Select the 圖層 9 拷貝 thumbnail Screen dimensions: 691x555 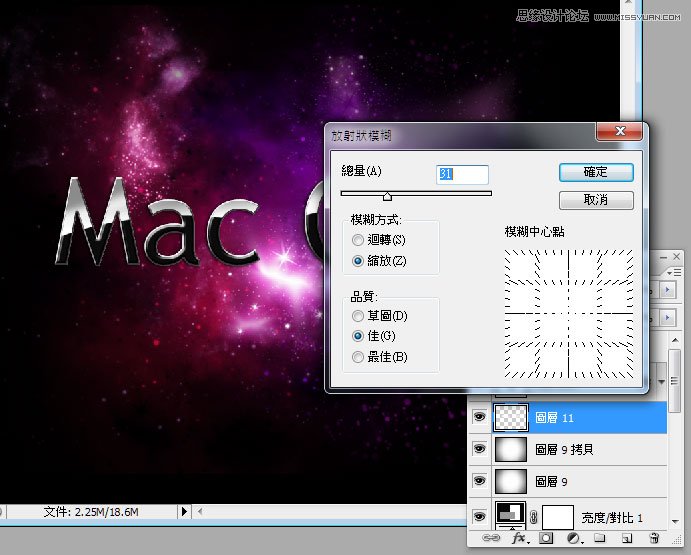[x=511, y=449]
